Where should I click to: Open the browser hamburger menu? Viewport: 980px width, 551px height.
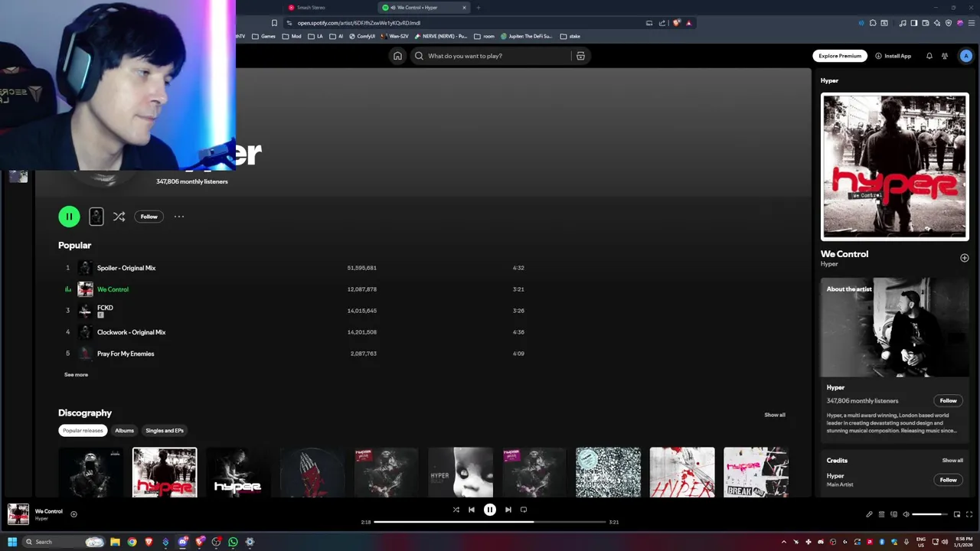coord(970,23)
